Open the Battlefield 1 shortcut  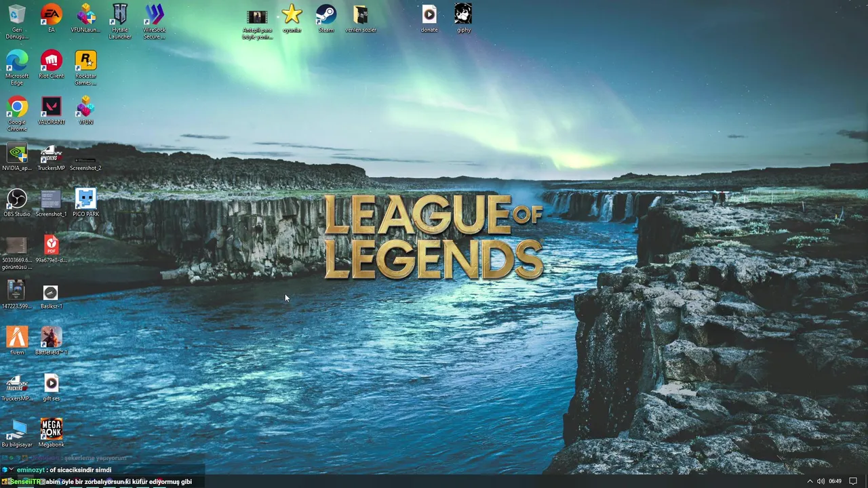tap(51, 341)
